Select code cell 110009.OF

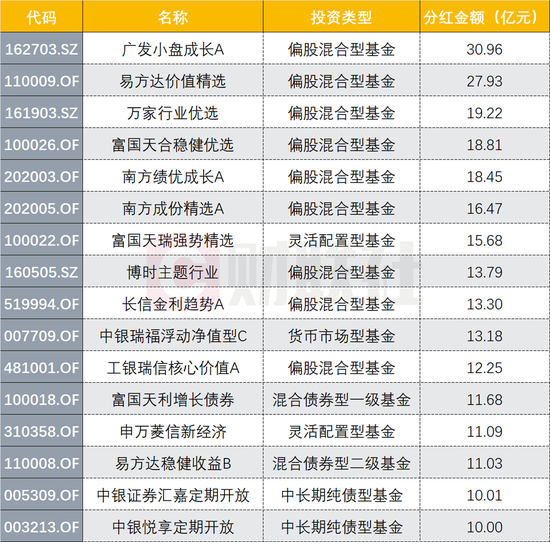pyautogui.click(x=41, y=81)
